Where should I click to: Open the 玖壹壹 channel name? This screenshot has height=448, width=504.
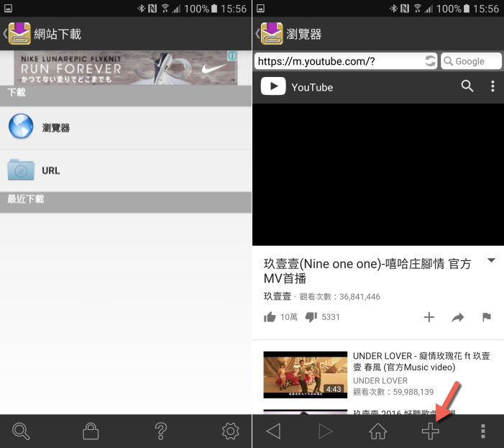click(278, 296)
